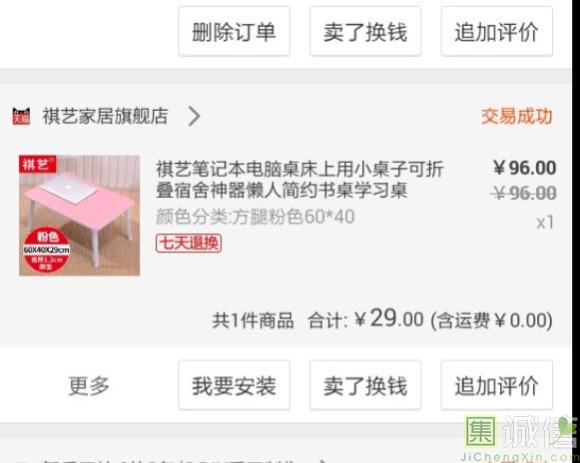The width and height of the screenshot is (580, 463).
Task: Open the 祺艺家居旗舰店 store name
Action: click(105, 116)
